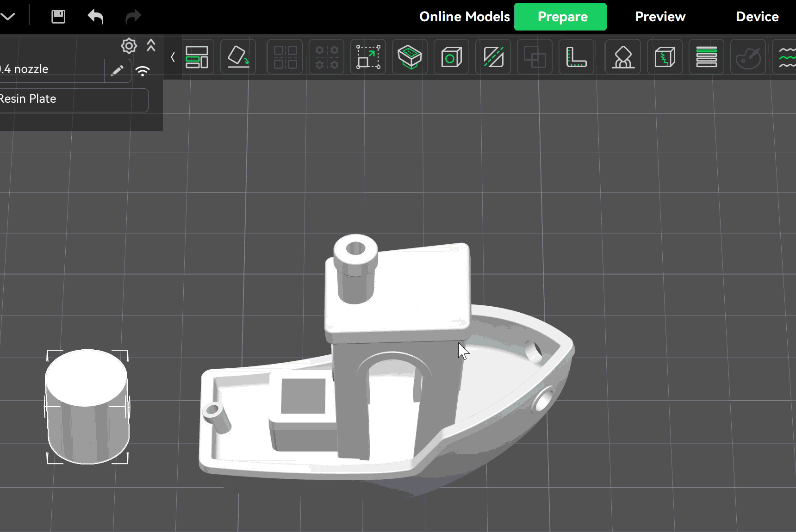The image size is (796, 532).
Task: Click the Wi-Fi connection icon
Action: click(143, 71)
